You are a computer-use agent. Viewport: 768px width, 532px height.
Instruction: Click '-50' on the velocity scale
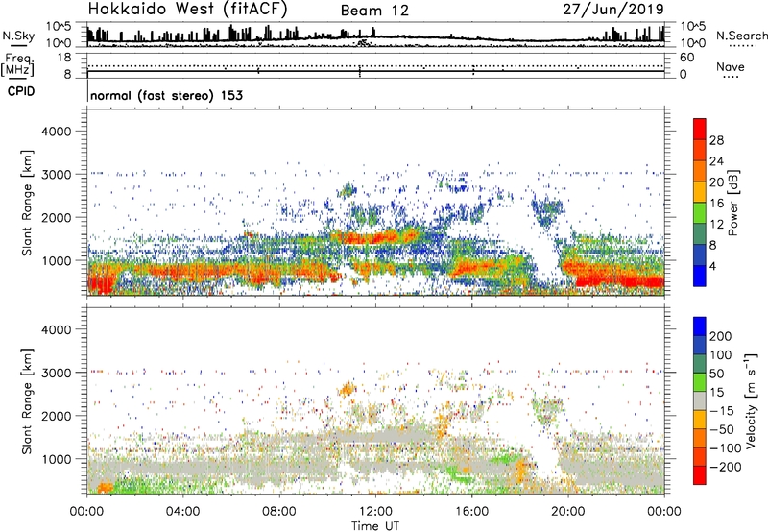(x=723, y=429)
